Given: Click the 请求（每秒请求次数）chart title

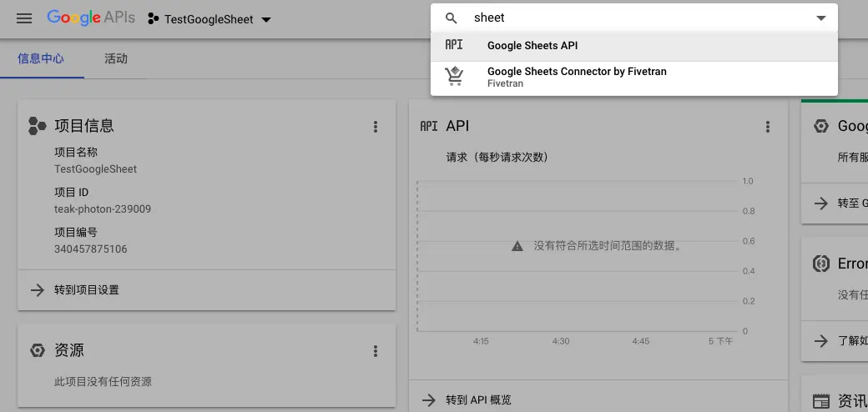Looking at the screenshot, I should click(497, 158).
